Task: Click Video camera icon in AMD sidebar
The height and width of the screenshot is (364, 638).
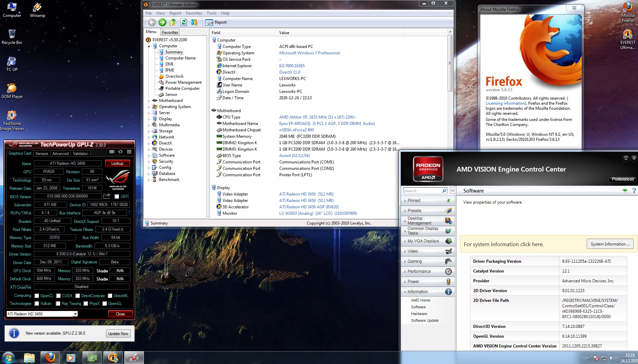Action: (449, 251)
